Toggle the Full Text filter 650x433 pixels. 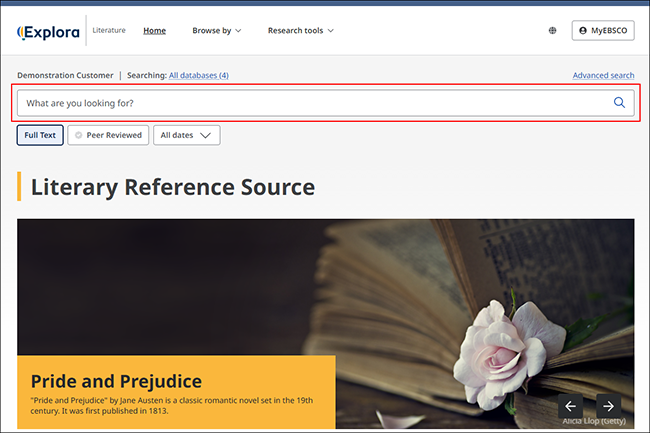(x=40, y=135)
